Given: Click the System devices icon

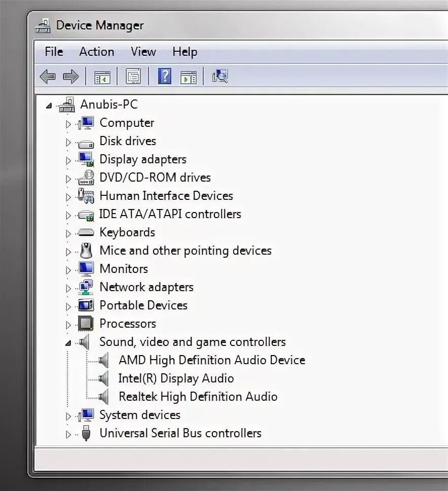Looking at the screenshot, I should (x=86, y=415).
